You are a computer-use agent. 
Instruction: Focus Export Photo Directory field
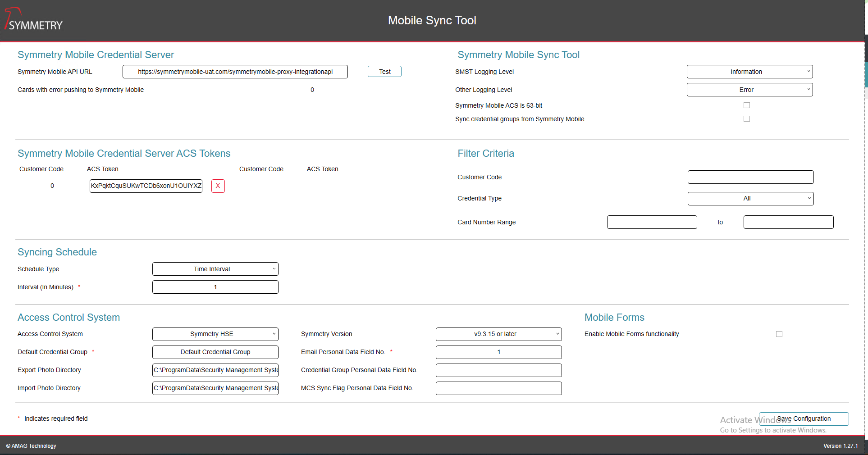point(215,370)
